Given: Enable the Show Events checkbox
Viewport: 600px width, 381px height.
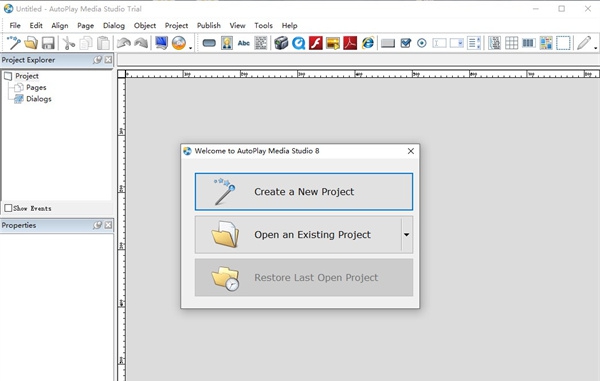Looking at the screenshot, I should click(8, 208).
